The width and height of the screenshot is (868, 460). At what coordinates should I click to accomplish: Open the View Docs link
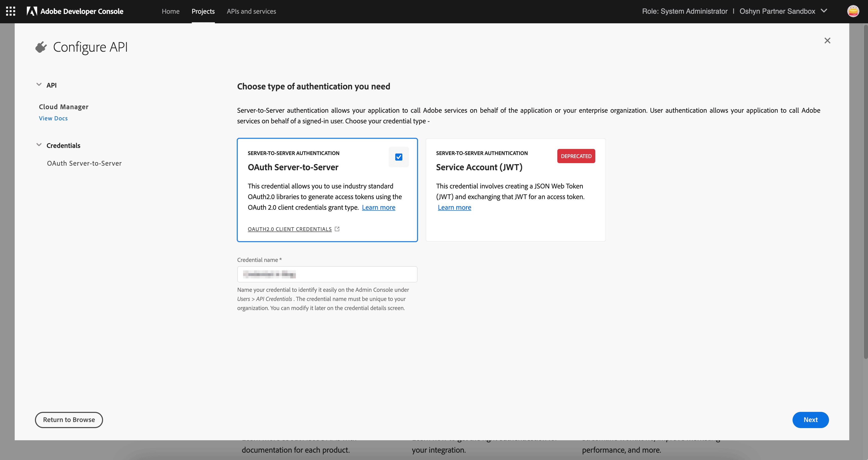[53, 118]
